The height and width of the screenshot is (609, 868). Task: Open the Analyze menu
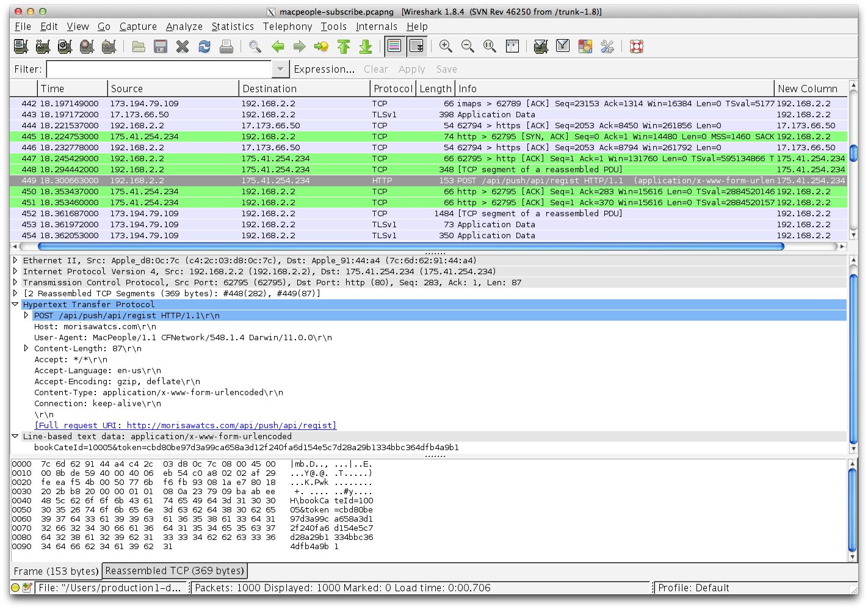tap(184, 26)
